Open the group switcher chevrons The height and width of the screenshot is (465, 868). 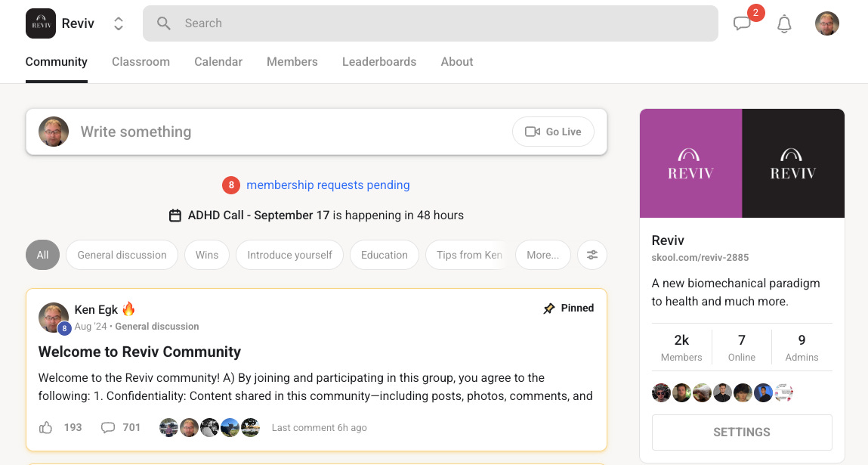click(118, 23)
